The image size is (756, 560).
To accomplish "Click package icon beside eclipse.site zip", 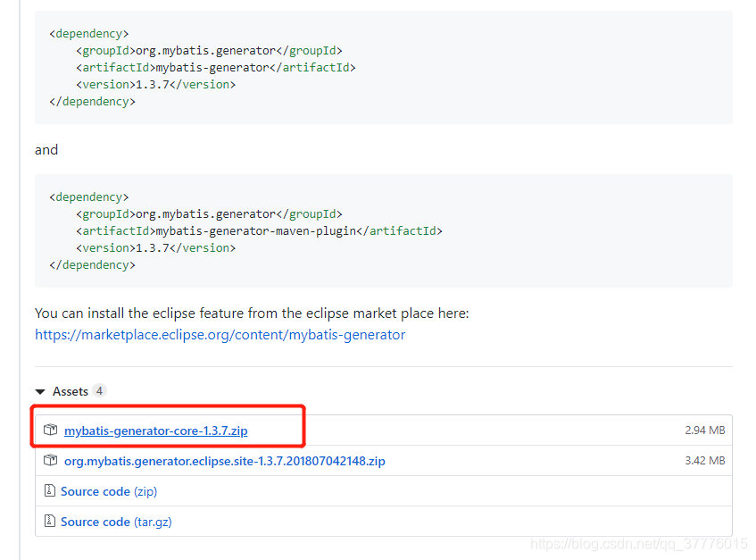I will point(50,460).
